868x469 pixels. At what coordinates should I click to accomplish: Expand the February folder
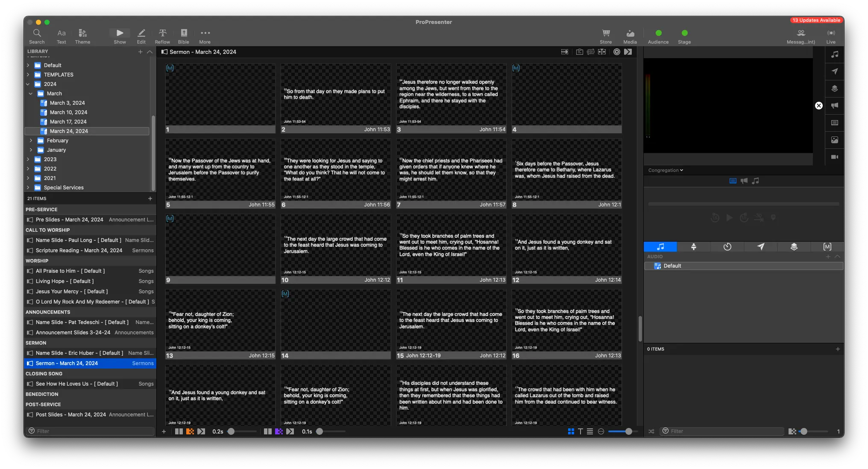point(31,140)
